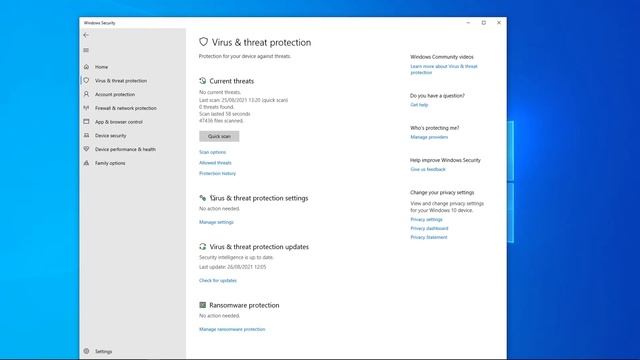Click the Current threats clock-refresh icon
Screen dimensions: 640x360
pyautogui.click(x=202, y=81)
